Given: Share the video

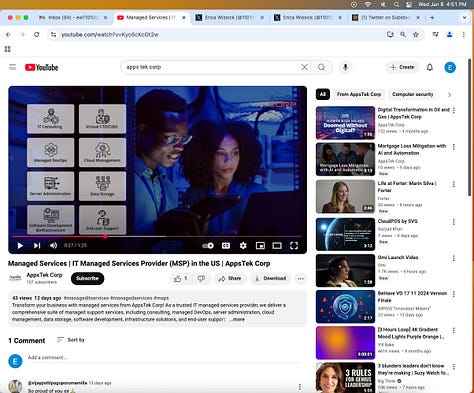Looking at the screenshot, I should (229, 279).
